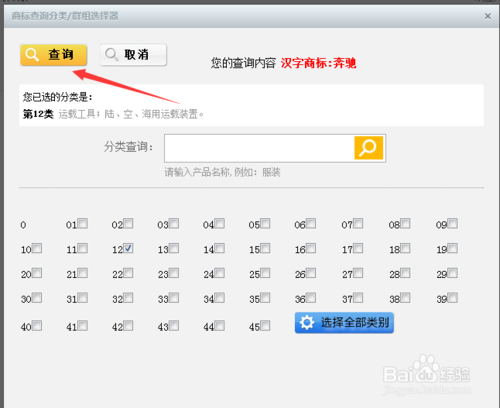Check category 11 checkbox
500x408 pixels.
point(83,248)
